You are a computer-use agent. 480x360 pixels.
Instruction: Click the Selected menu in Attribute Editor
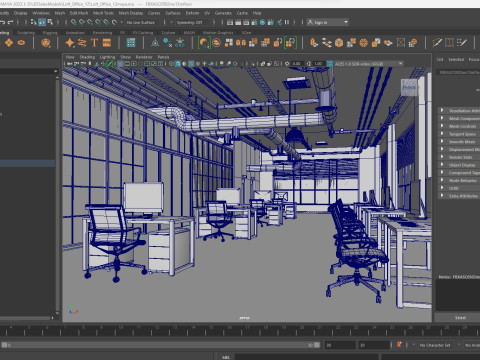pos(456,59)
